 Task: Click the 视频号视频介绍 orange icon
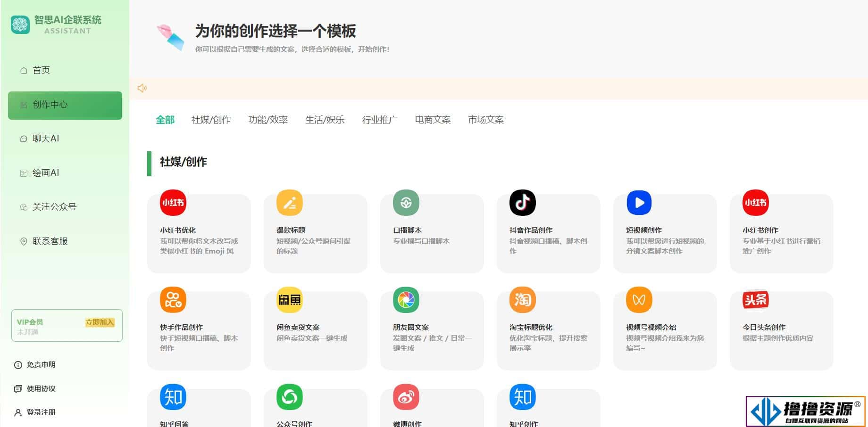click(639, 300)
